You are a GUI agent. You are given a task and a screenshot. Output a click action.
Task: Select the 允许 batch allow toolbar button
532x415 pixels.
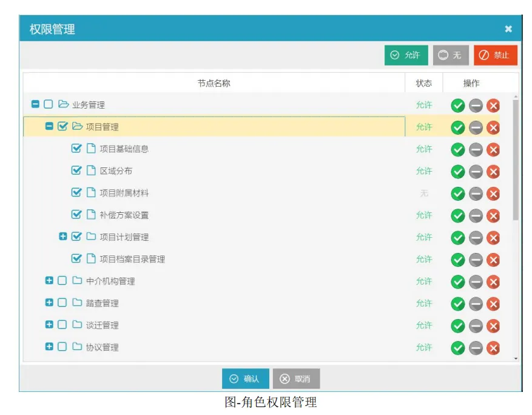pyautogui.click(x=407, y=55)
